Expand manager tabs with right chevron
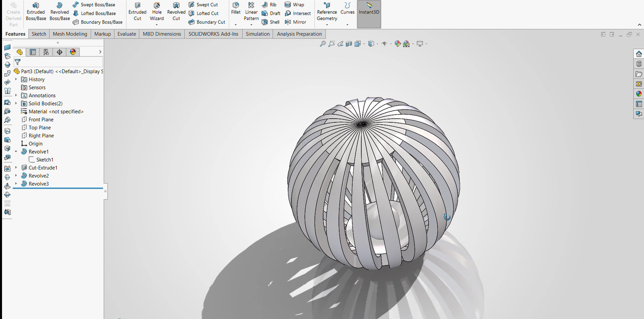644x319 pixels. (x=100, y=52)
